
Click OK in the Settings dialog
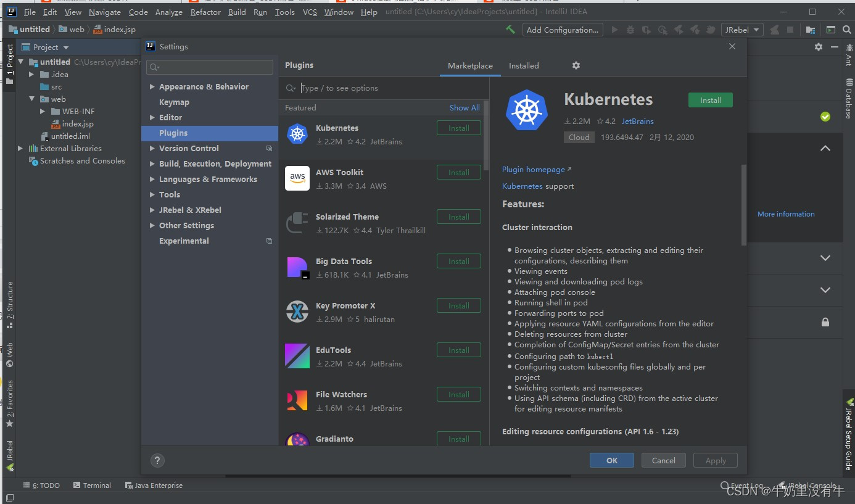point(612,460)
